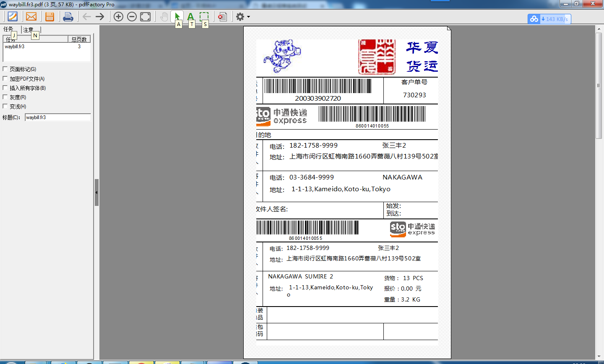The width and height of the screenshot is (604, 364).
Task: Go to next page with the right arrow
Action: point(100,17)
